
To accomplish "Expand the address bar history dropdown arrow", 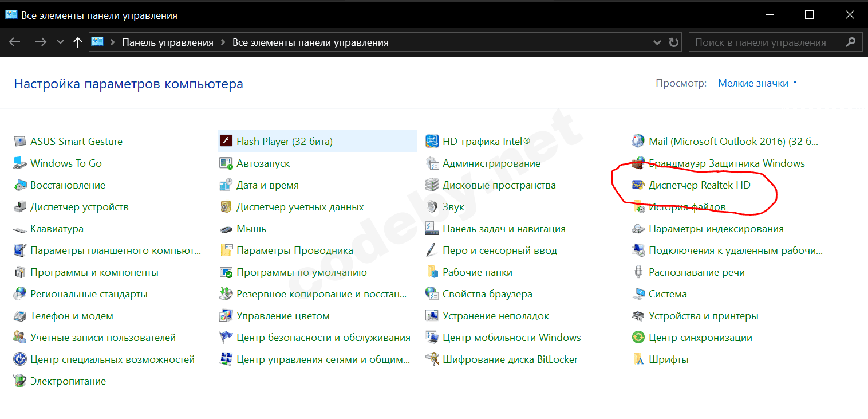I will coord(657,42).
